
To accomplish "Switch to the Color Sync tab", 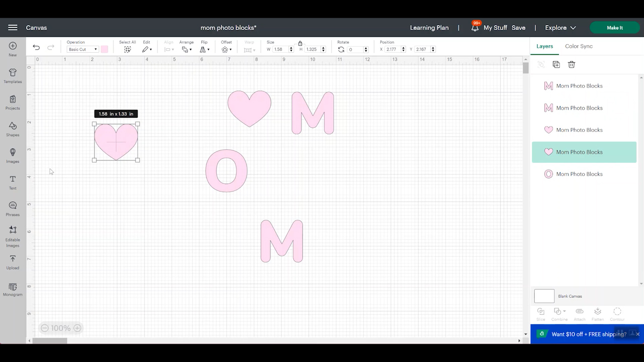I will (x=579, y=46).
